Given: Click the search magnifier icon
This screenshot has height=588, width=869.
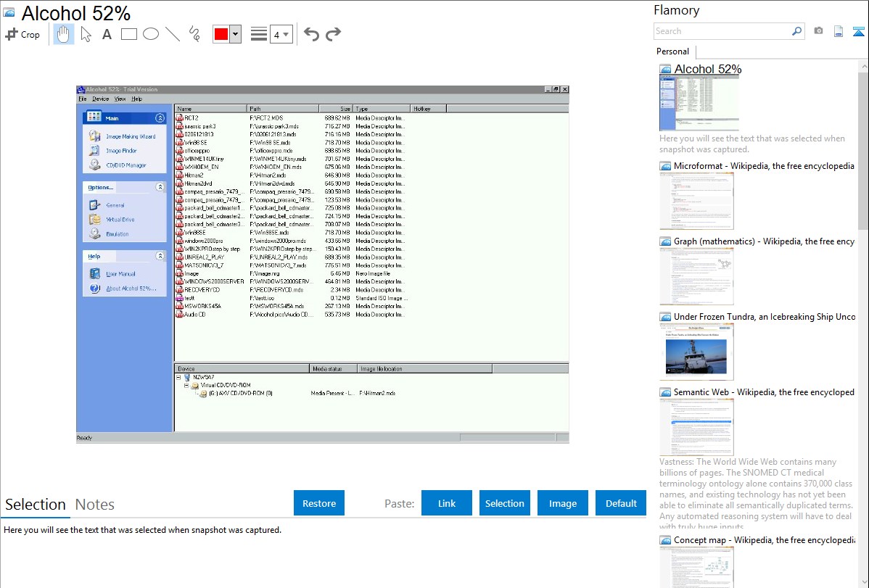Looking at the screenshot, I should coord(797,31).
